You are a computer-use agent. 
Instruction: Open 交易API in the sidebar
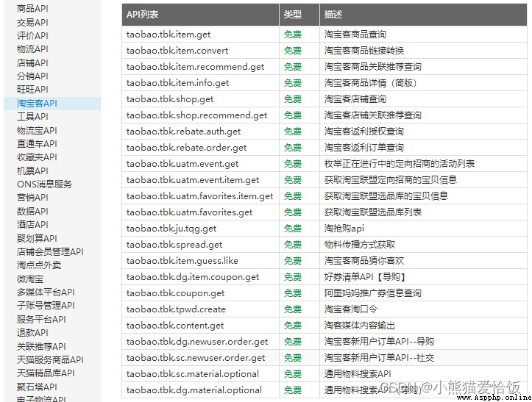click(32, 22)
